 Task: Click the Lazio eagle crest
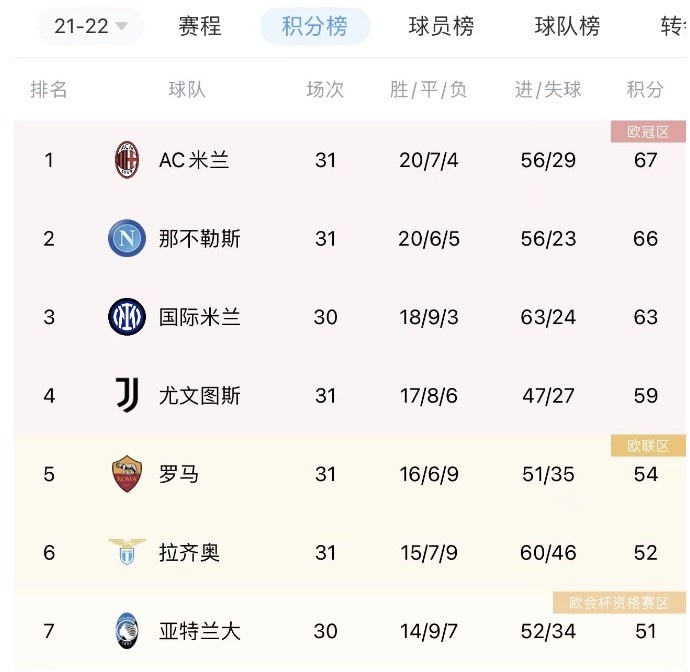(x=127, y=551)
